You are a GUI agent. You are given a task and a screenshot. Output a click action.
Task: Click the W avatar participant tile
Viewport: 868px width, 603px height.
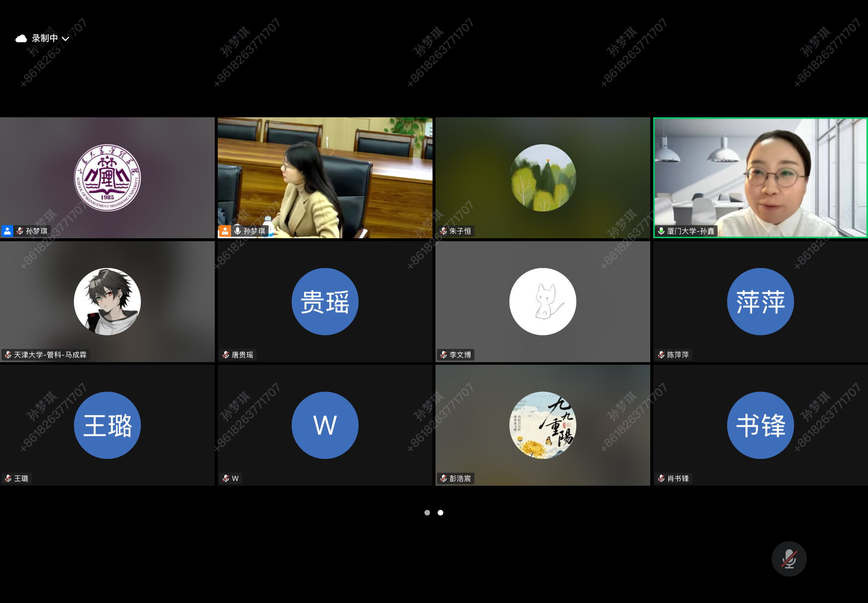coord(325,425)
